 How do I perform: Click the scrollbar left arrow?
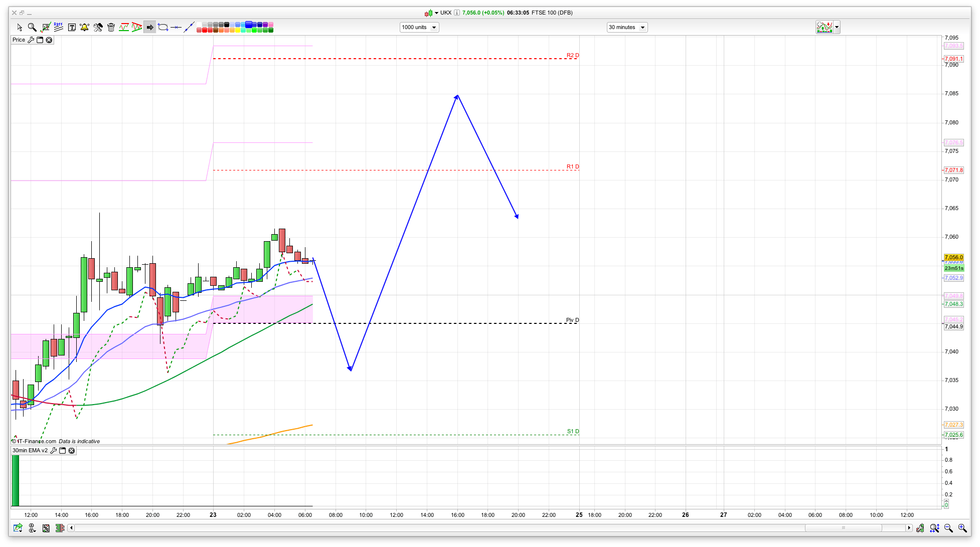pyautogui.click(x=71, y=528)
